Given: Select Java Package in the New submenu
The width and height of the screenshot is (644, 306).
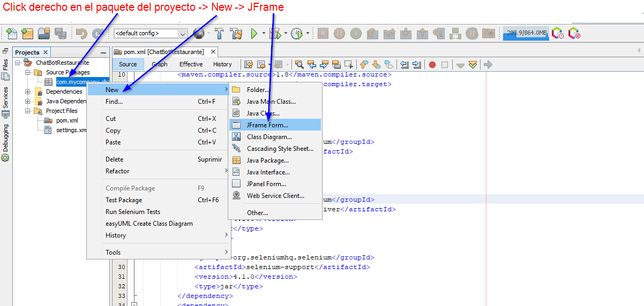Looking at the screenshot, I should pyautogui.click(x=275, y=160).
